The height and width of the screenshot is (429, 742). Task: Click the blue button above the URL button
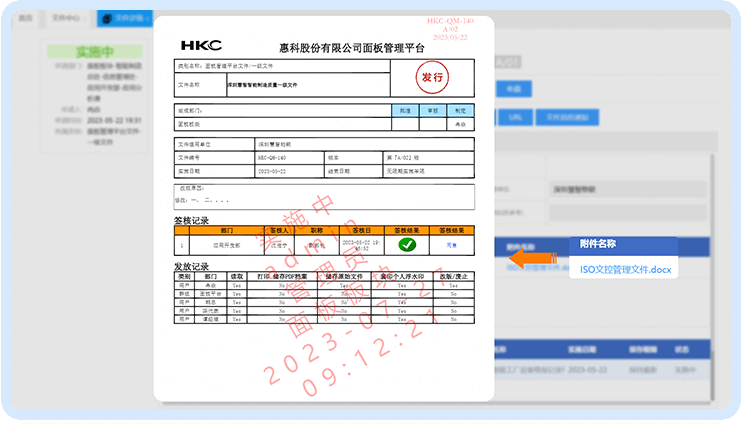point(514,89)
